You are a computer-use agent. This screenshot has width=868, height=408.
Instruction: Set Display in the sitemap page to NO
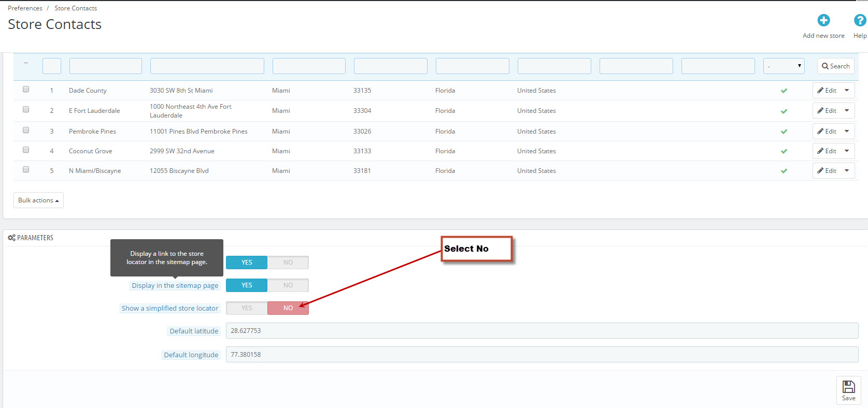point(288,285)
